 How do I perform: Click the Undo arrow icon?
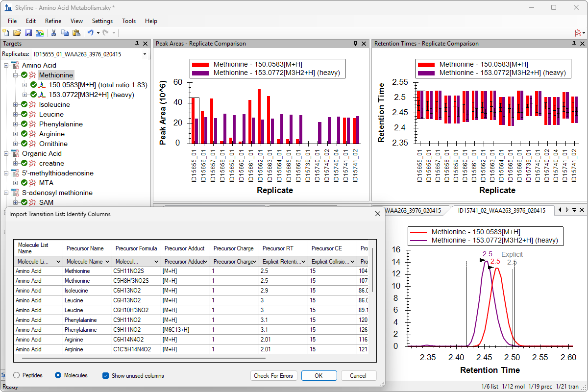pyautogui.click(x=90, y=33)
